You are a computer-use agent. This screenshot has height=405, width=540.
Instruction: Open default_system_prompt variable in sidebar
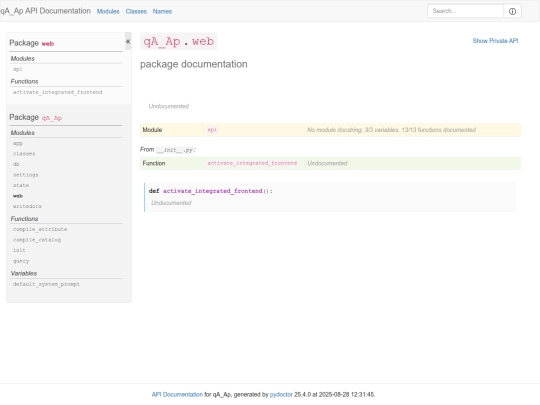tap(46, 284)
